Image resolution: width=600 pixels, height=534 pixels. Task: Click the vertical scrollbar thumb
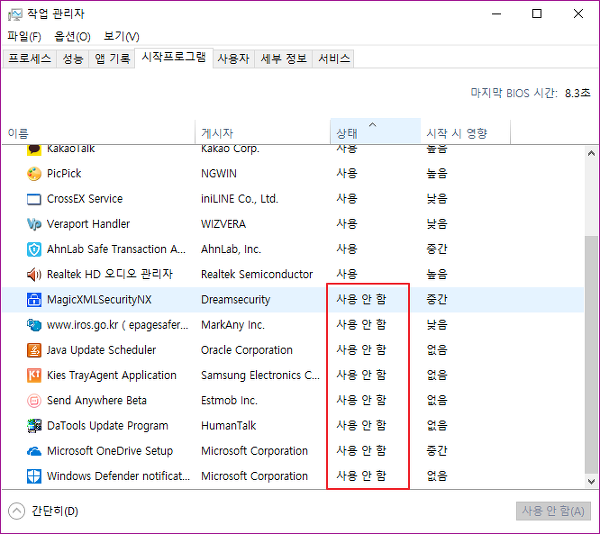591,355
